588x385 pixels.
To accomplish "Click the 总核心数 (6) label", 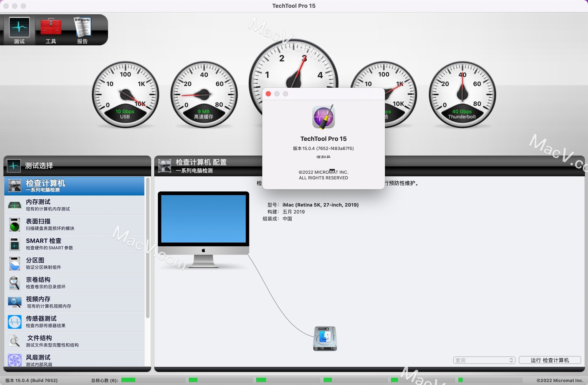I will (x=104, y=380).
